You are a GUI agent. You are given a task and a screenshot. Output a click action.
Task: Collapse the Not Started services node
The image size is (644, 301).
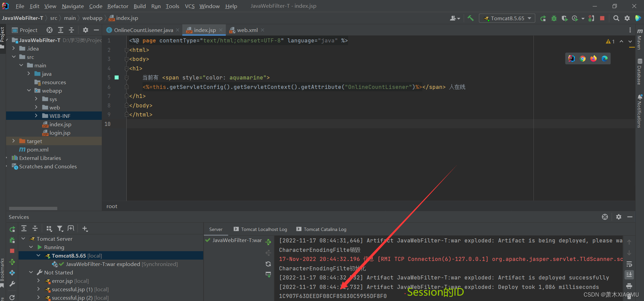[x=31, y=272]
